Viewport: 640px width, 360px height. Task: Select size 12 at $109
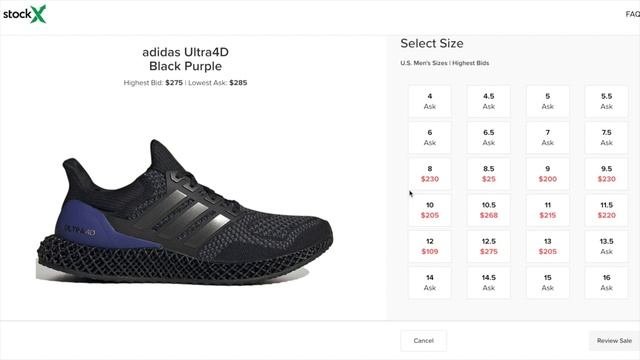click(430, 247)
